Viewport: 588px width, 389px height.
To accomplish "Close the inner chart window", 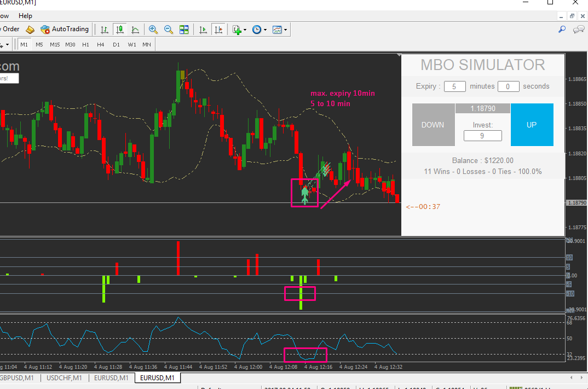I will (583, 16).
